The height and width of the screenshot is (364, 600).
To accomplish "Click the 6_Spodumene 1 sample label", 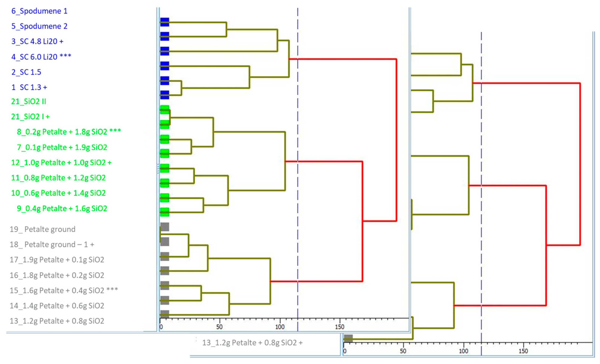I will [x=39, y=11].
